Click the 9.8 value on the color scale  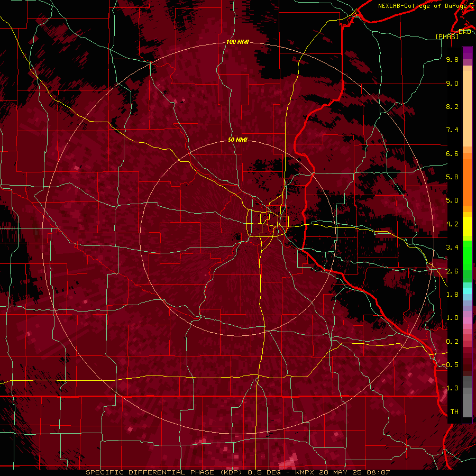(x=452, y=59)
